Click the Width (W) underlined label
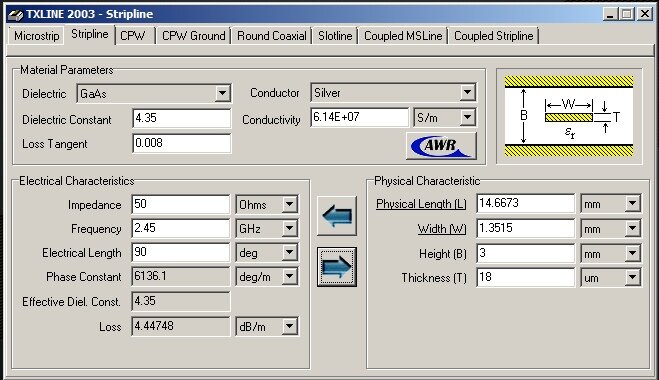The width and height of the screenshot is (659, 380). coord(442,229)
